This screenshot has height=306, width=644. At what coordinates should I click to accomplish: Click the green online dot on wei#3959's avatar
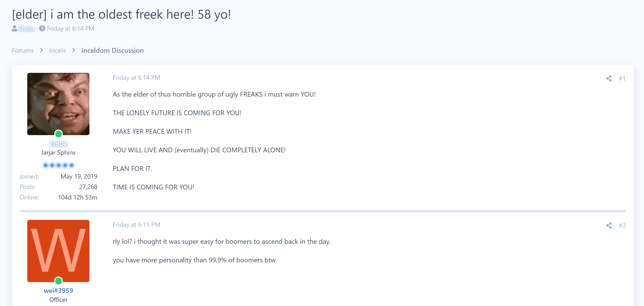(58, 281)
